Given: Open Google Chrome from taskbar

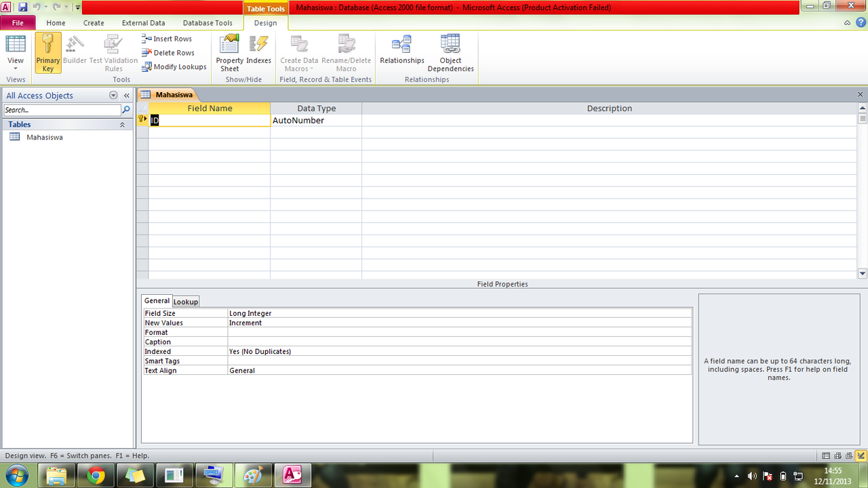Looking at the screenshot, I should (x=96, y=476).
